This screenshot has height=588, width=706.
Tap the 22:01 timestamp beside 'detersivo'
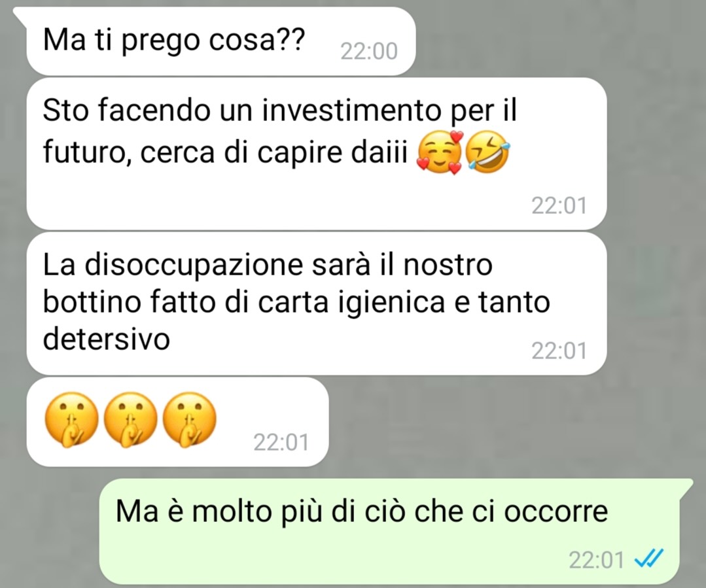(x=559, y=351)
